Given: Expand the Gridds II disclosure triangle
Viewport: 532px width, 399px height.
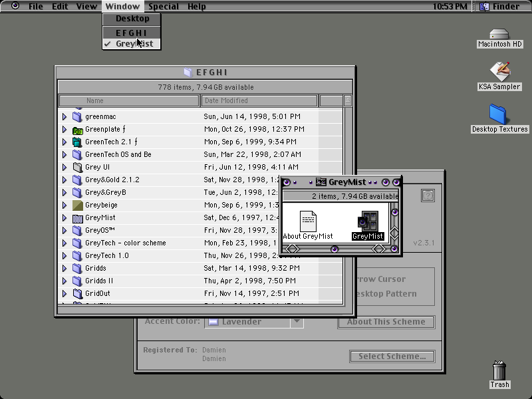Looking at the screenshot, I should (65, 281).
